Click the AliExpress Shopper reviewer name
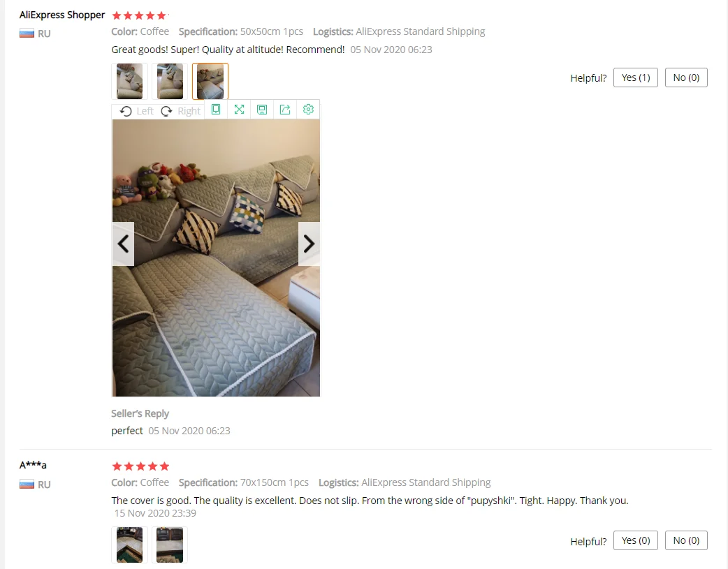 62,15
